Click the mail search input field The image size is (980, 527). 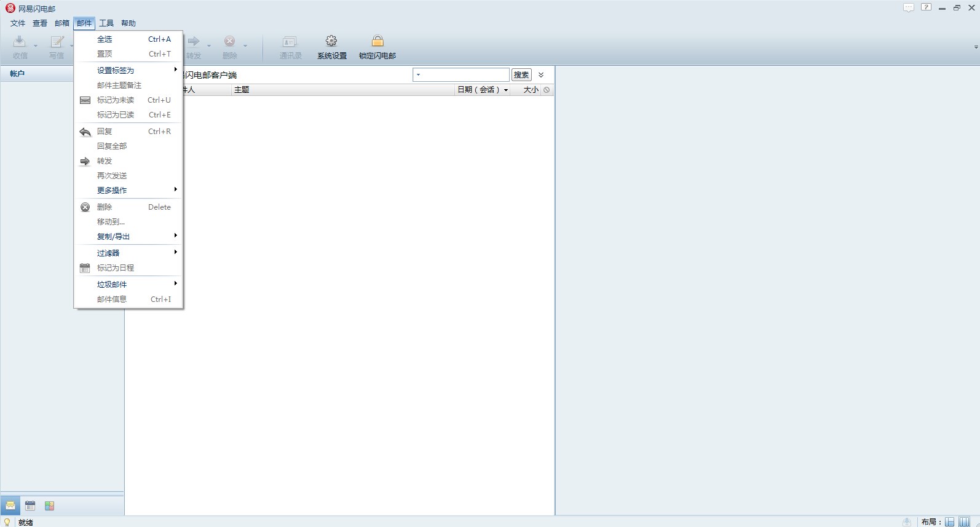point(461,75)
